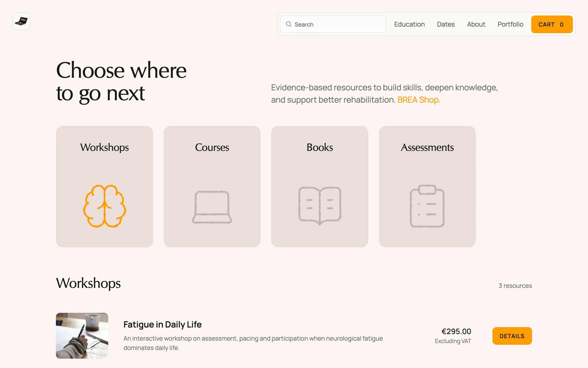Select the Books category card title
Viewport: 588px width, 368px height.
point(320,147)
